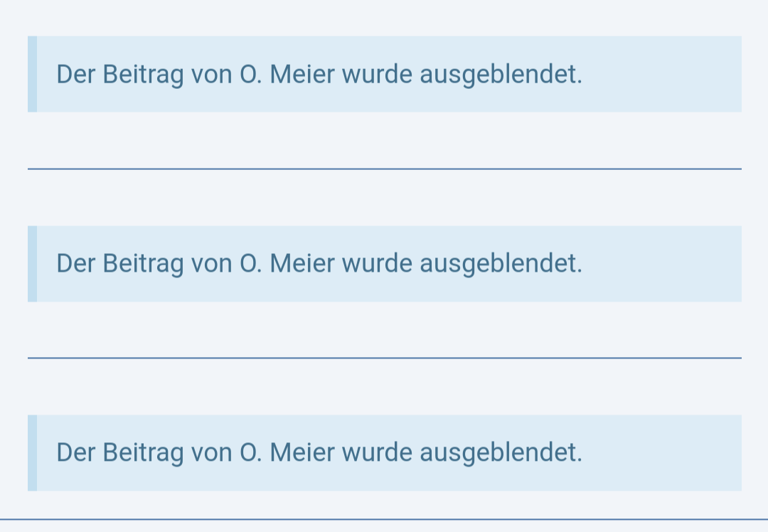Click the word 'Beitrag' in the top notice
The width and height of the screenshot is (768, 532).
(143, 74)
